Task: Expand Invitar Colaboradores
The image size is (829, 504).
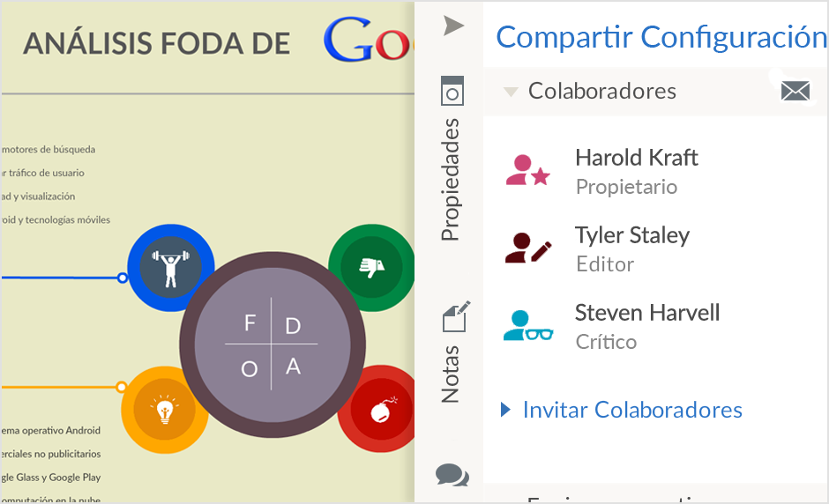Action: [x=505, y=410]
